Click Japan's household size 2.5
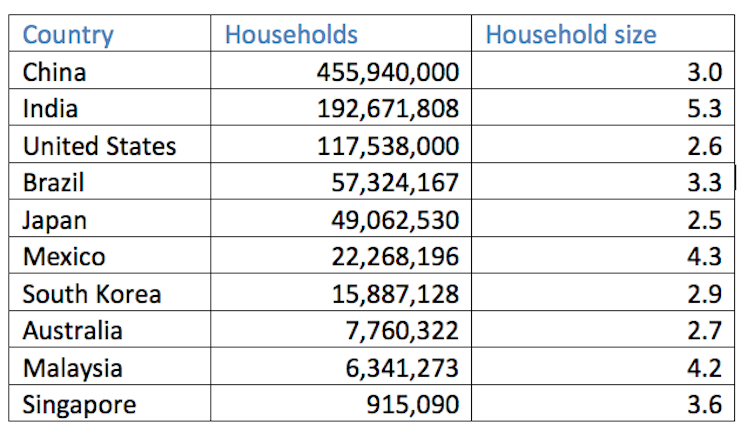This screenshot has height=444, width=754. point(603,218)
